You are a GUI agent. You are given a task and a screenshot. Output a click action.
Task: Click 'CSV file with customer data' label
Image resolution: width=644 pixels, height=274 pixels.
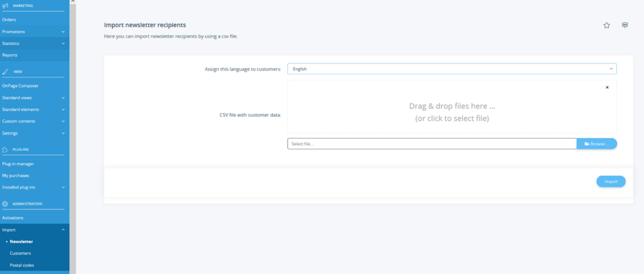point(250,115)
